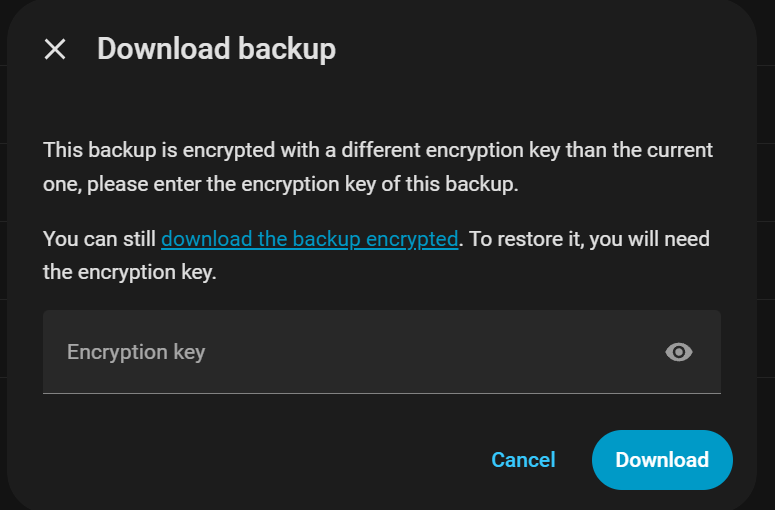This screenshot has width=775, height=510.
Task: Confirm with the Download button
Action: (x=662, y=460)
